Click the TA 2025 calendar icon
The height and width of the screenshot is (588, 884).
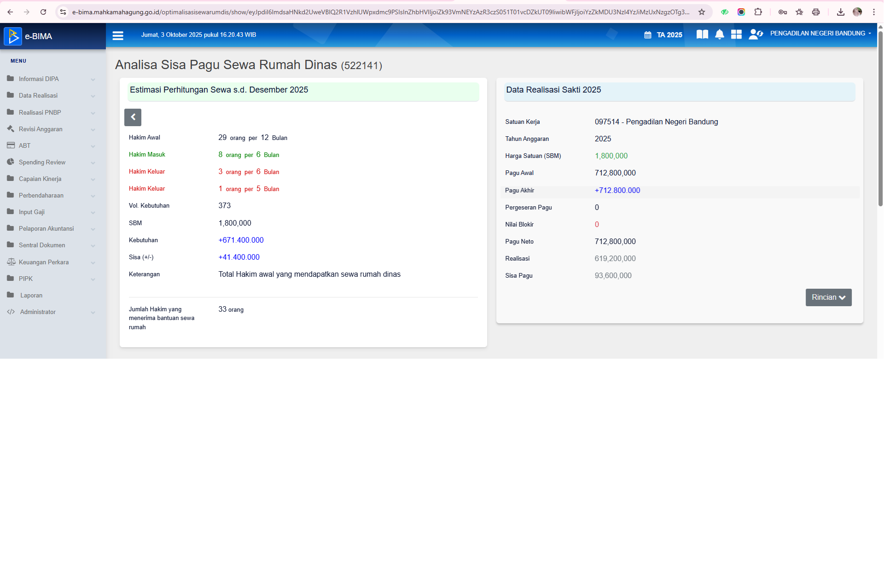pos(648,35)
